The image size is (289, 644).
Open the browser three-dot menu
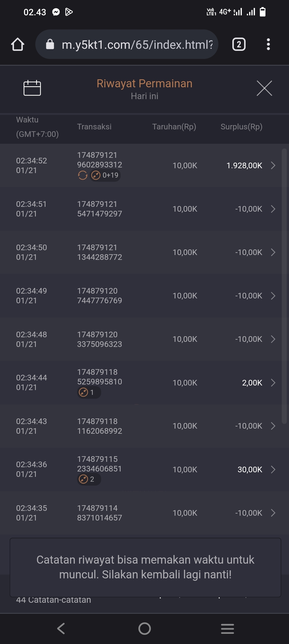[268, 44]
